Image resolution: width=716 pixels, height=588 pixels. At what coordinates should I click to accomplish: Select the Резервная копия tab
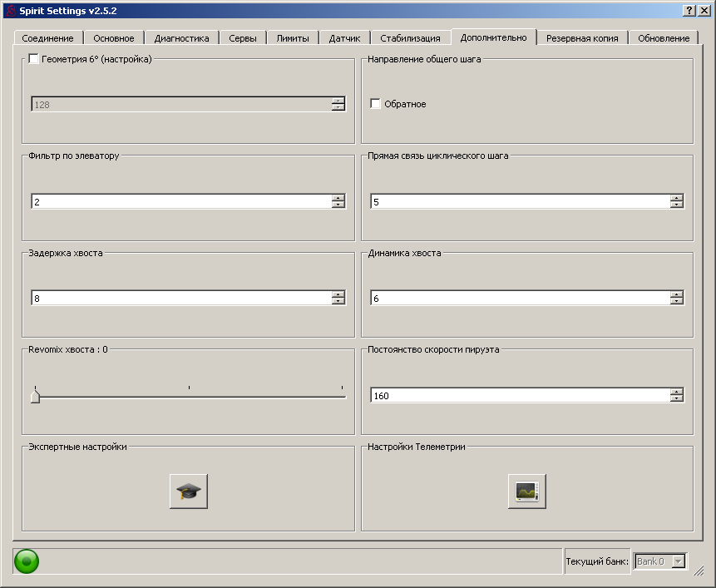582,38
